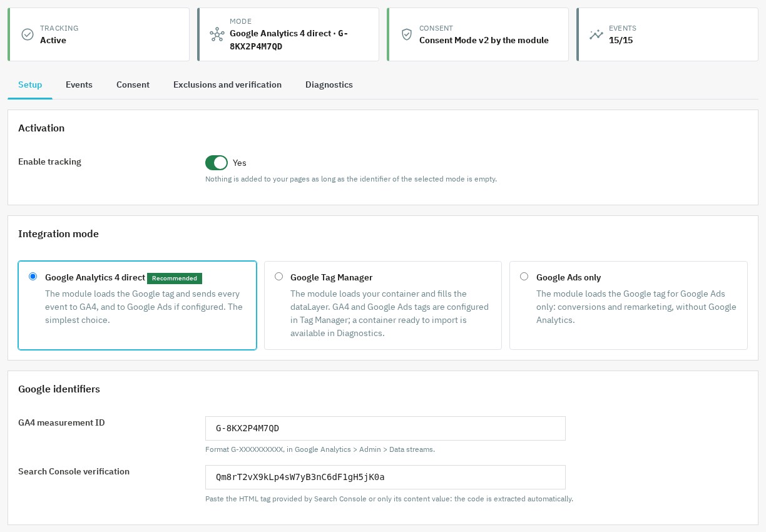Click the Mode network nodes icon
Viewport: 766px width, 532px height.
coord(217,34)
